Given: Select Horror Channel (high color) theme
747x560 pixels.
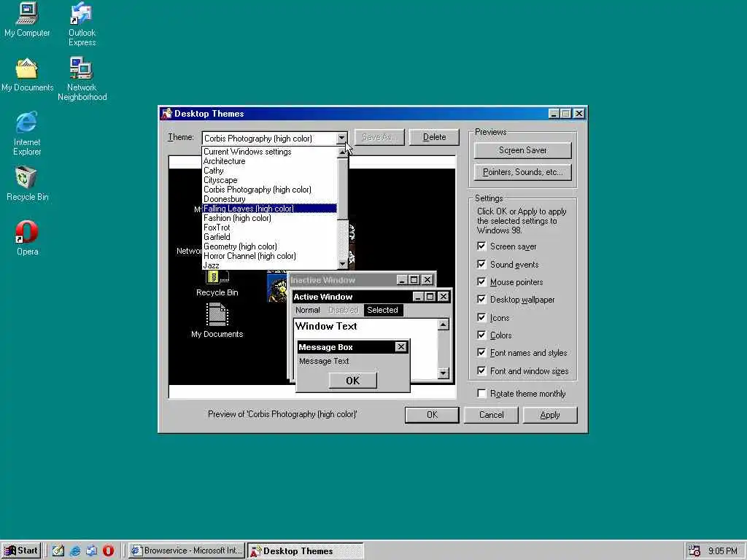Looking at the screenshot, I should [x=269, y=256].
